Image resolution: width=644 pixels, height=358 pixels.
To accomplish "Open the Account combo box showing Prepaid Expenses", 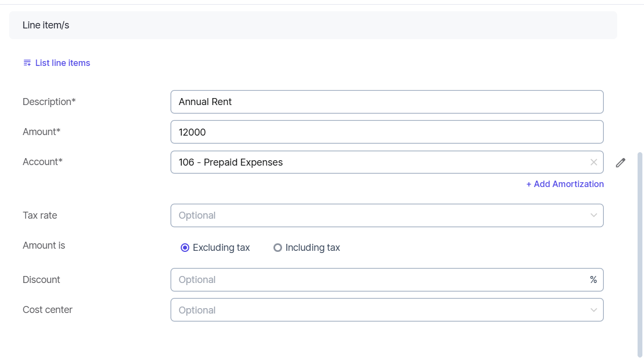I will tap(375, 162).
